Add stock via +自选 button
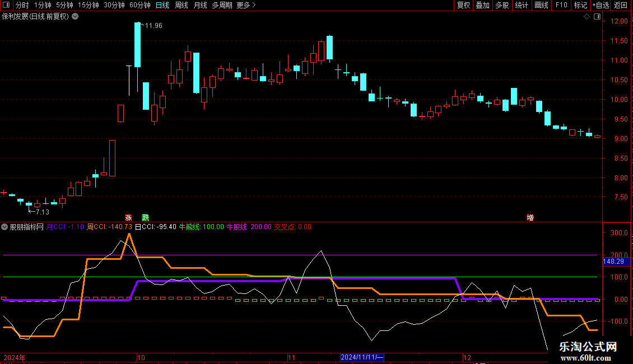The image size is (633, 364). click(x=601, y=5)
